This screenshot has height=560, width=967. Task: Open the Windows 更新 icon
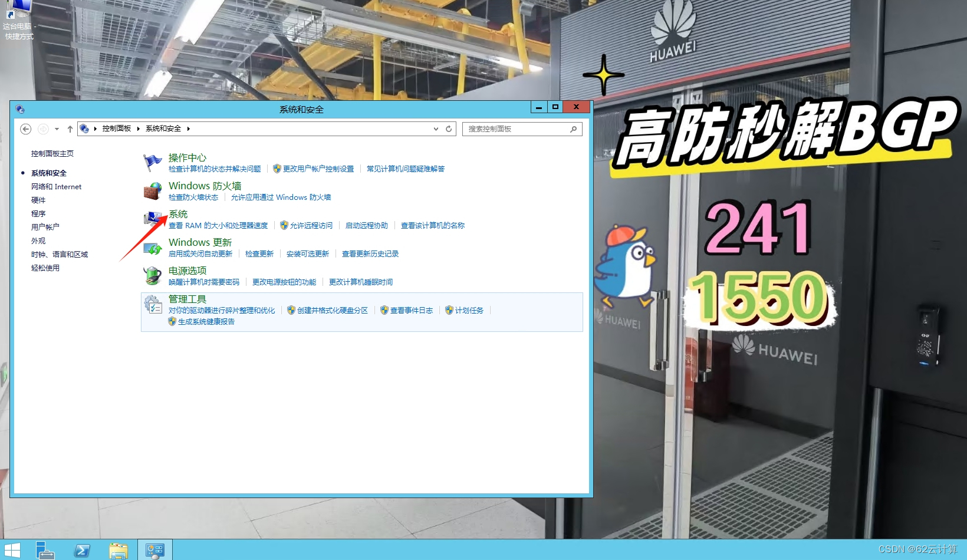153,248
